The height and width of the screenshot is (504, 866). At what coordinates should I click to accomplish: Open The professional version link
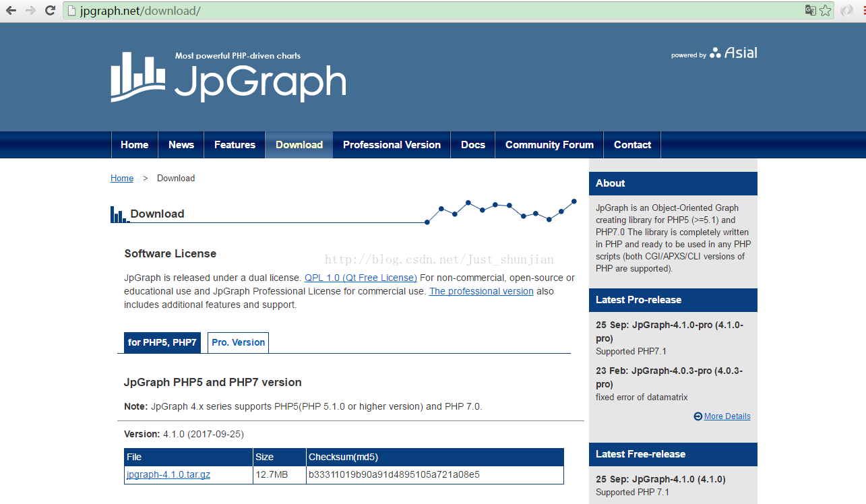[481, 291]
